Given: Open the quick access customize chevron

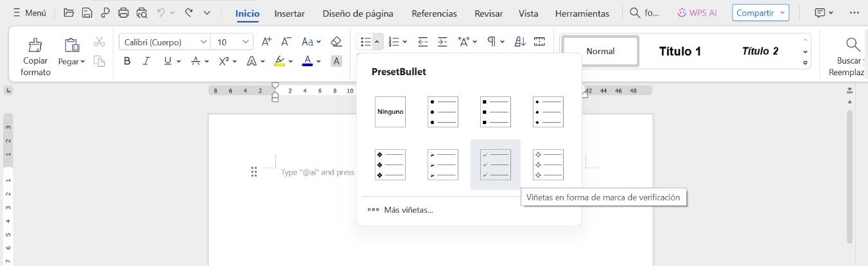Looking at the screenshot, I should point(207,13).
